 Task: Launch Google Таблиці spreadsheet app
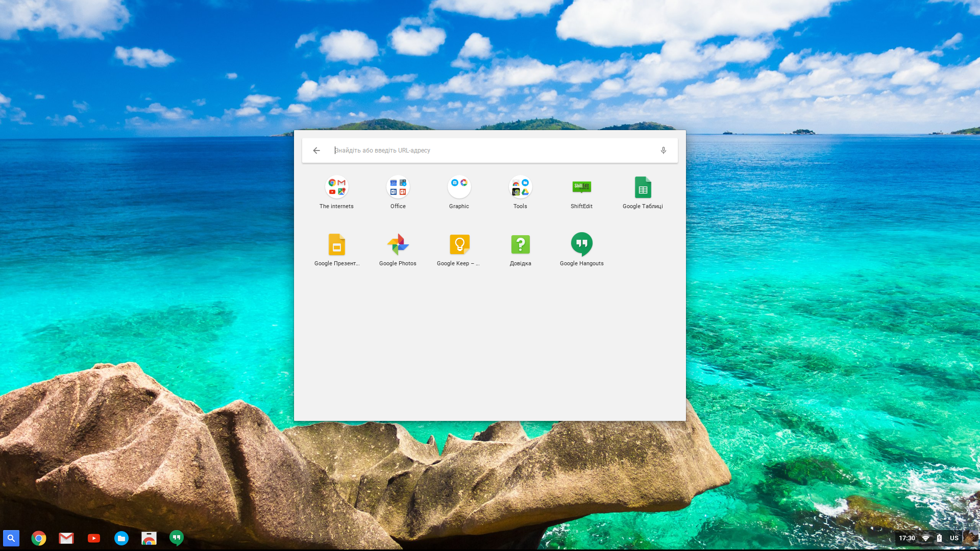(x=643, y=188)
